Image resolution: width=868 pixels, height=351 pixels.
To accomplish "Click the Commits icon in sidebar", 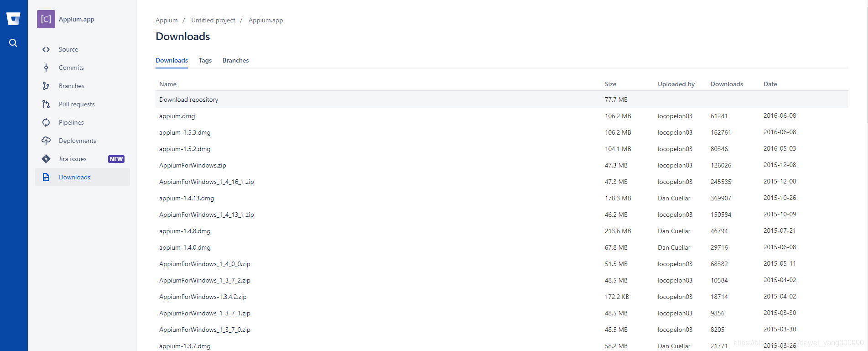I will [46, 68].
